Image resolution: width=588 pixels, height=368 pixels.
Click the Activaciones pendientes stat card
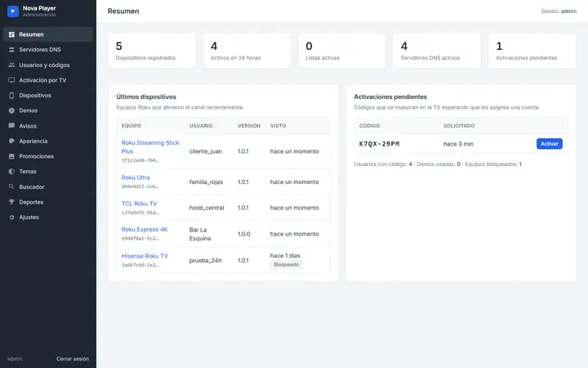(x=532, y=51)
